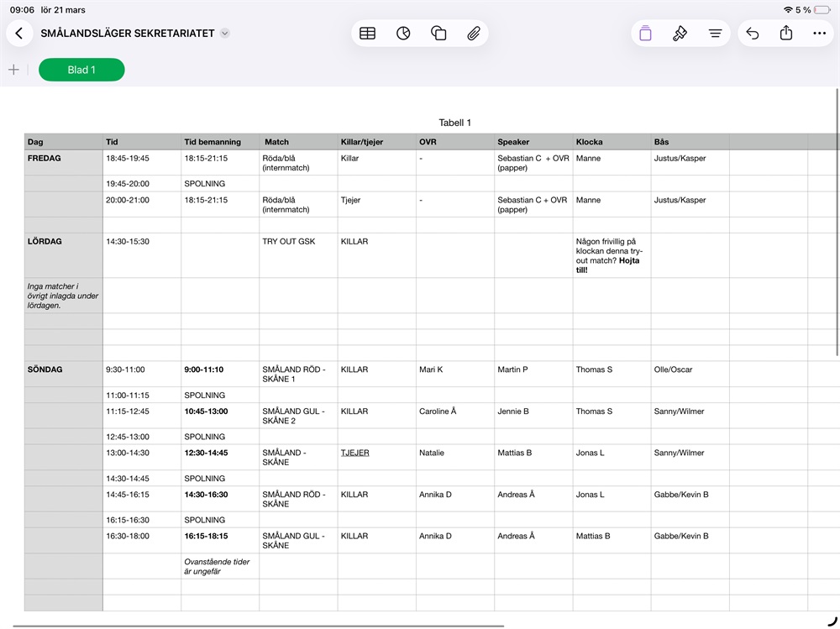The height and width of the screenshot is (629, 840).
Task: Select the cell containing Hojta till! text
Action: click(x=611, y=255)
